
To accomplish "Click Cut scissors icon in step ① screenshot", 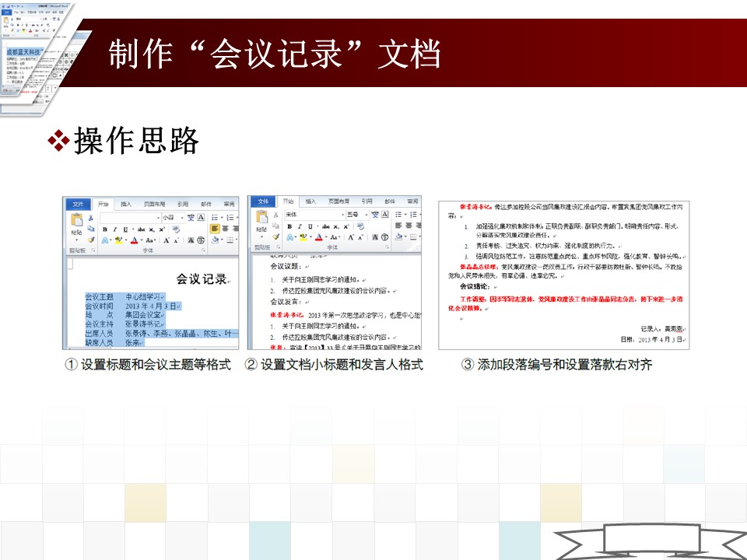I will pyautogui.click(x=90, y=218).
